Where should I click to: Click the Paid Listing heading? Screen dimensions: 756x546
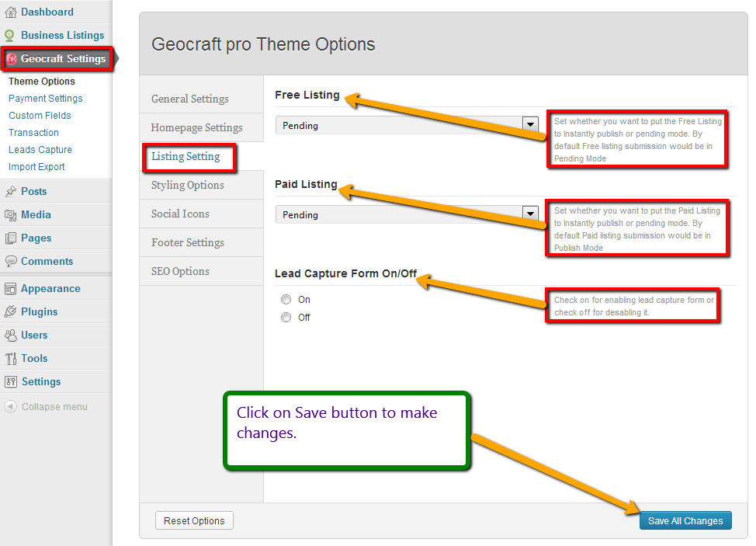[306, 184]
